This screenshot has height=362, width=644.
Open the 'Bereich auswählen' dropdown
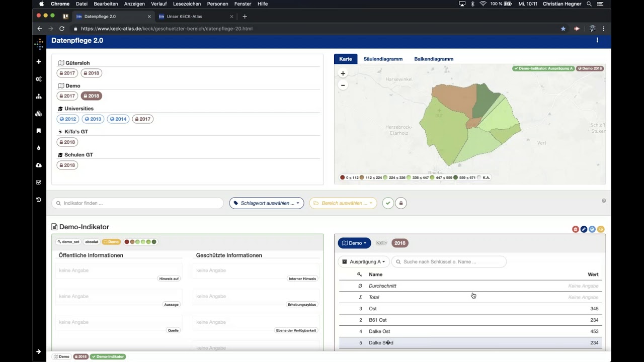click(343, 203)
